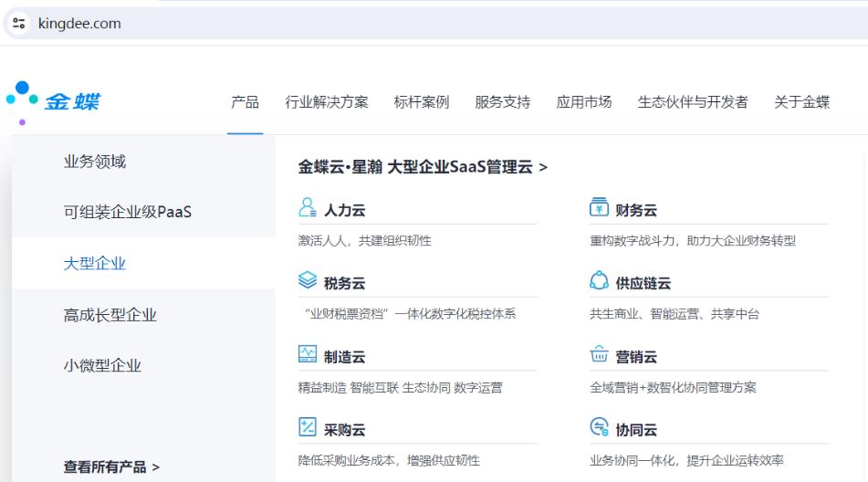This screenshot has width=868, height=482.
Task: Click the 财务云 yen icon
Action: point(599,207)
